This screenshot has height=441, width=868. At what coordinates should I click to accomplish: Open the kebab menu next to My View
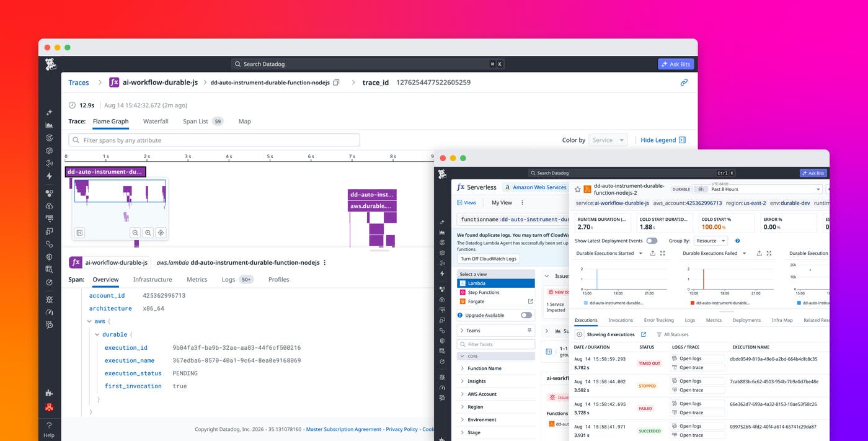522,203
